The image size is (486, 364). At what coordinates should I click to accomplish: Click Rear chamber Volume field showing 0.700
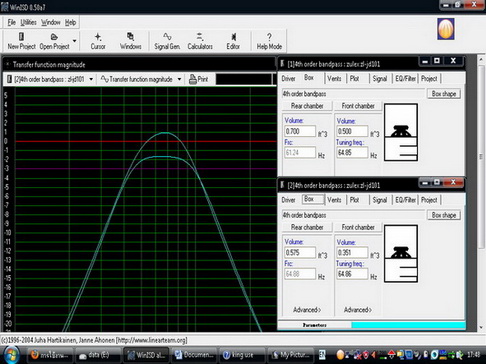300,131
